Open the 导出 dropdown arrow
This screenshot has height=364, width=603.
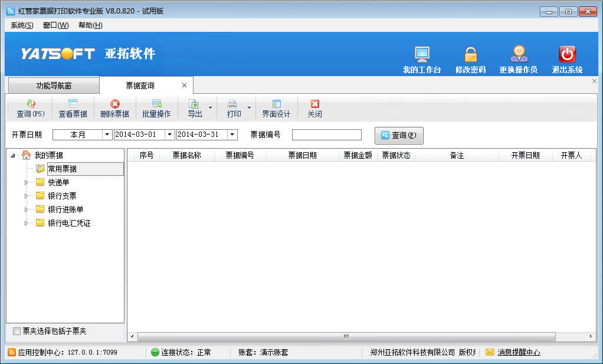(211, 107)
